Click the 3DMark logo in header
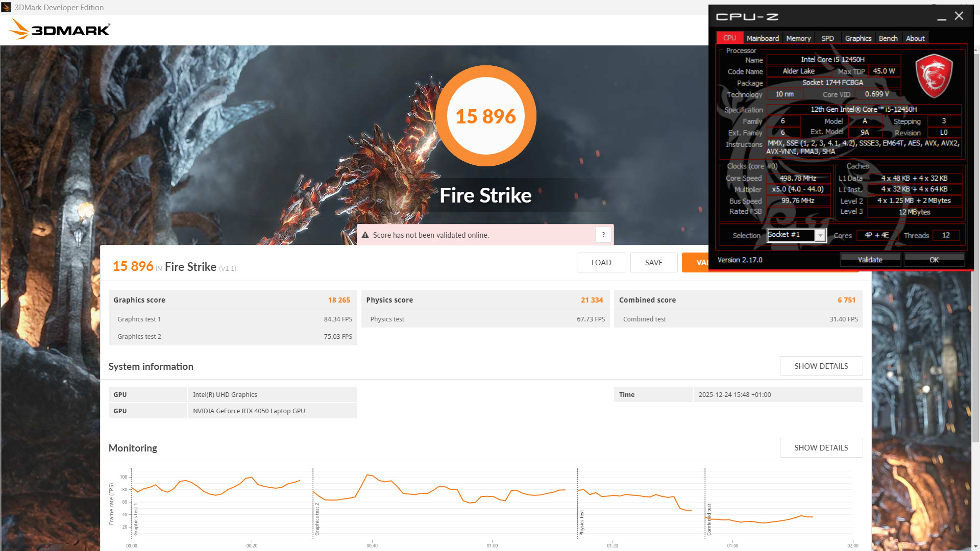 [60, 29]
